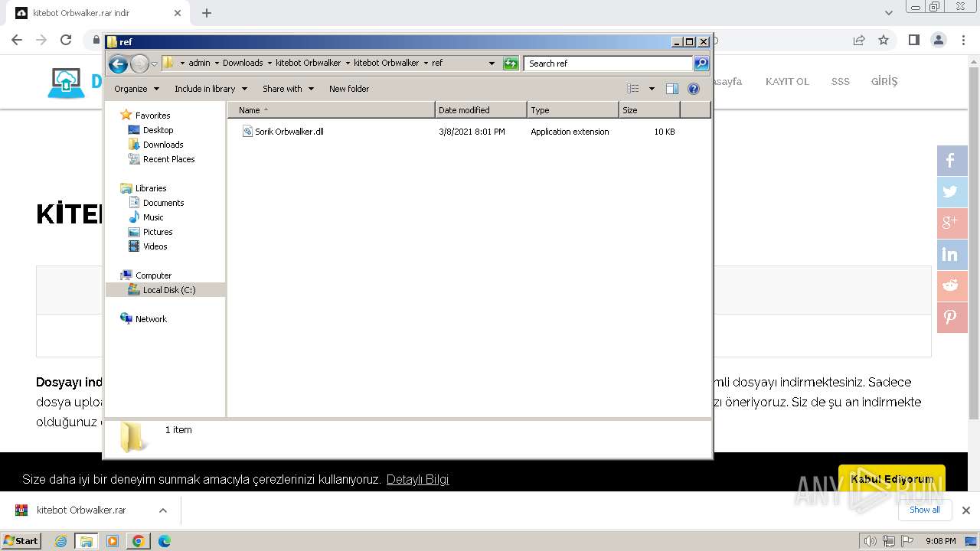
Task: Open the address bar history dropdown
Action: pos(492,64)
